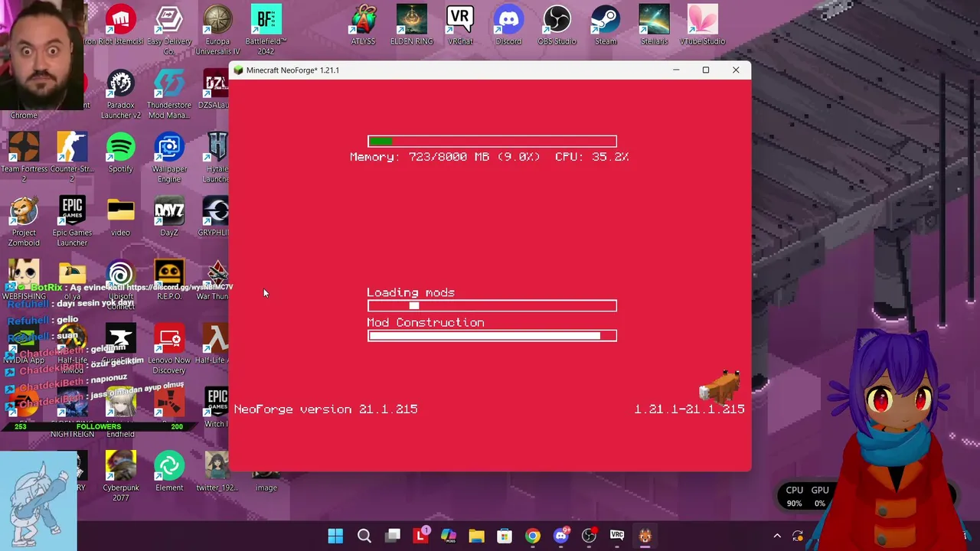Open the Spotify desktop shortcut
The width and height of the screenshot is (980, 551).
(x=120, y=152)
